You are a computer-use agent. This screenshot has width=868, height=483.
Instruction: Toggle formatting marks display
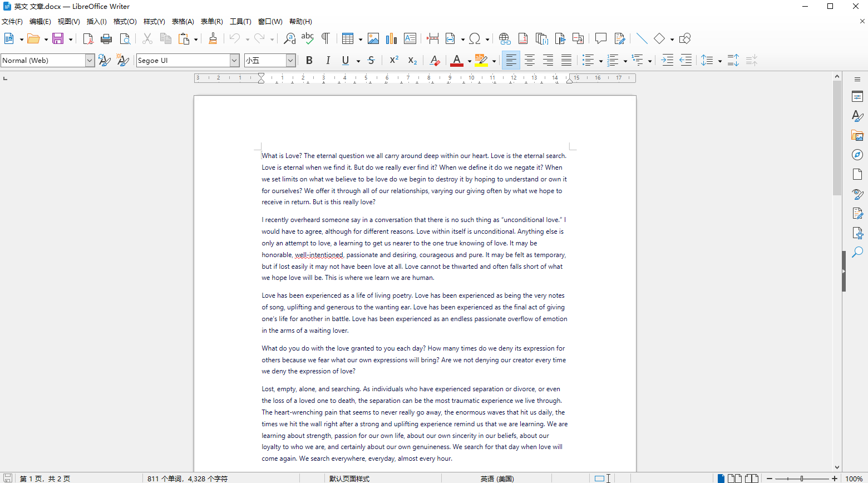[x=326, y=38]
